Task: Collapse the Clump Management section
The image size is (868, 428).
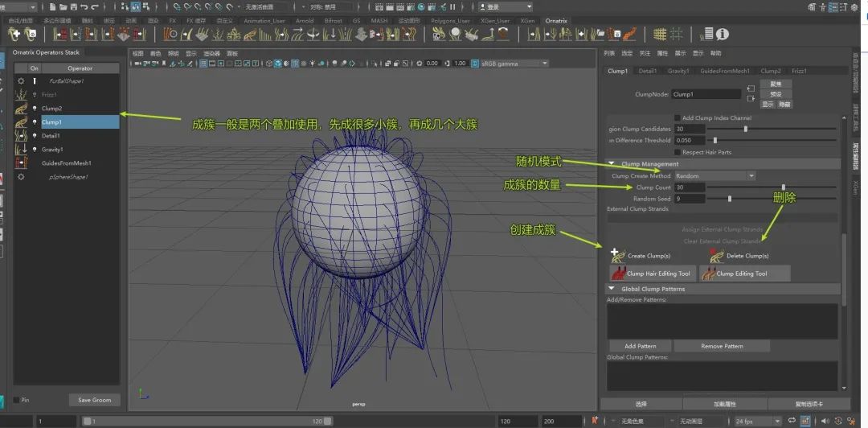Action: pyautogui.click(x=612, y=164)
